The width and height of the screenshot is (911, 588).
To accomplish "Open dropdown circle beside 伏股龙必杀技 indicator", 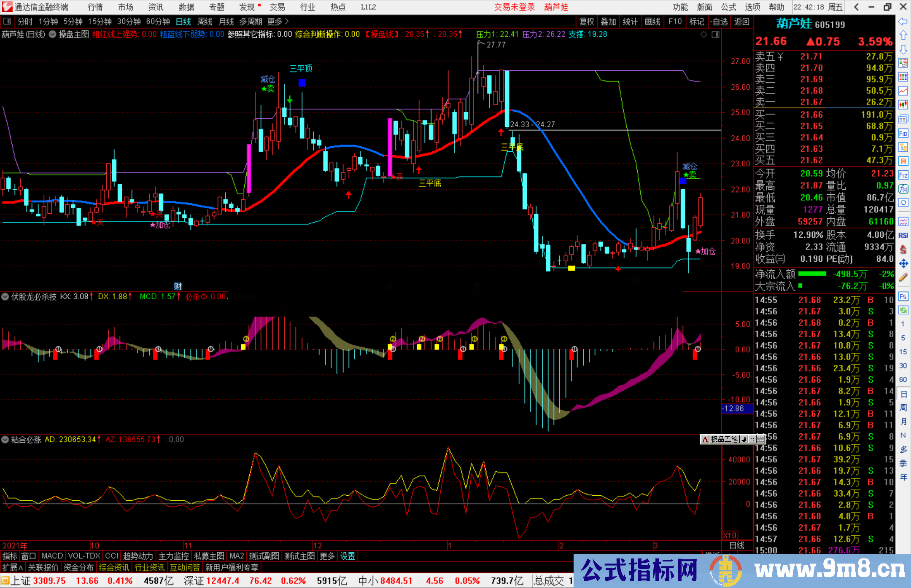I will [x=5, y=297].
